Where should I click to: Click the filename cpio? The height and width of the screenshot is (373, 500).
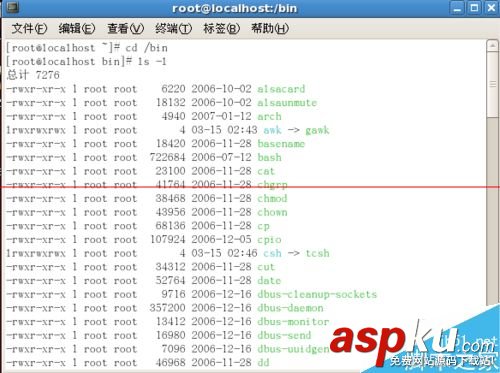point(269,240)
